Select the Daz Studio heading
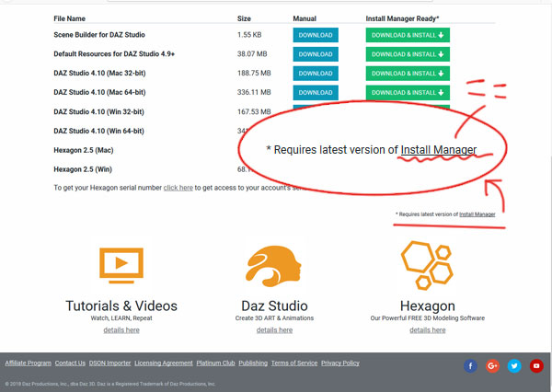This screenshot has width=552, height=392. pos(274,306)
